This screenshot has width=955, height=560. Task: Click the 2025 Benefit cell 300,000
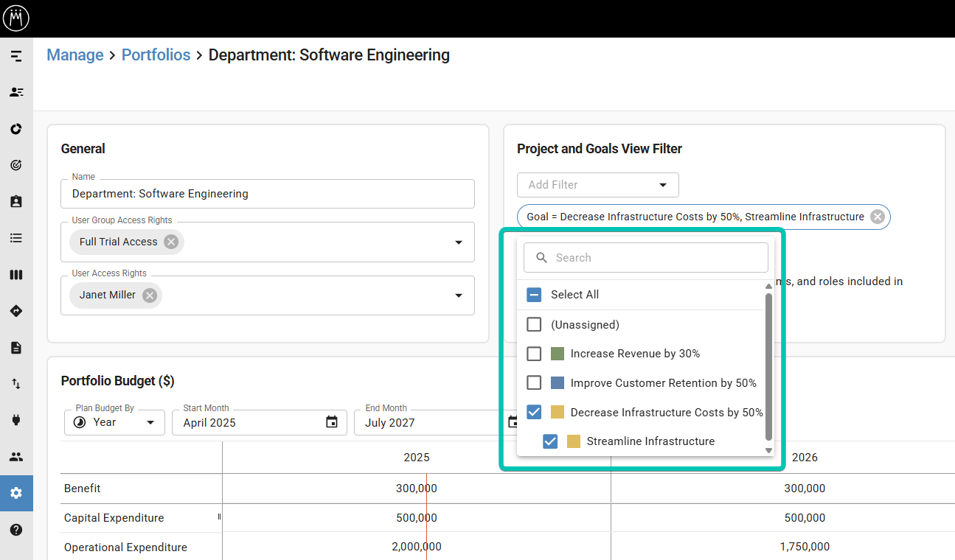[417, 489]
